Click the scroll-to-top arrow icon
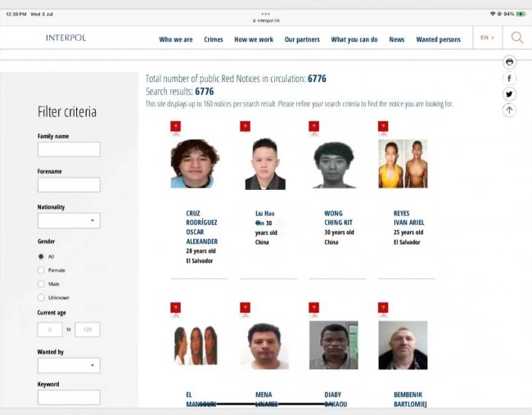The width and height of the screenshot is (532, 415). pos(509,111)
